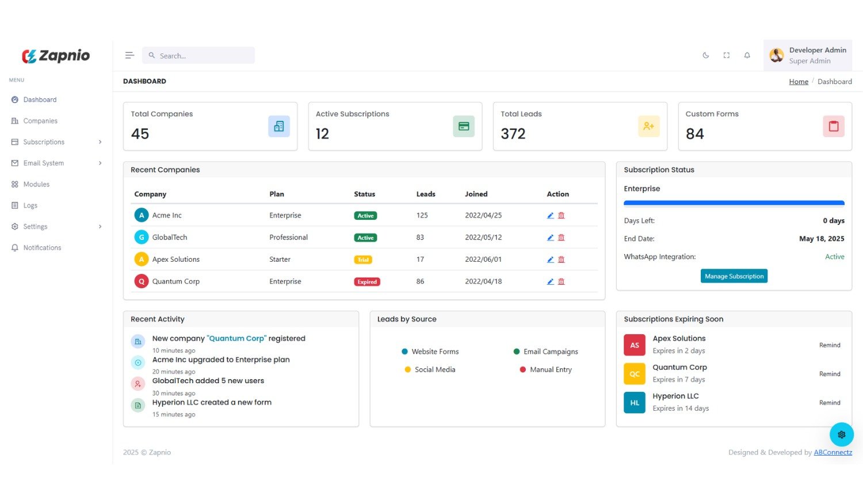Click the Manage Subscription button

click(734, 276)
